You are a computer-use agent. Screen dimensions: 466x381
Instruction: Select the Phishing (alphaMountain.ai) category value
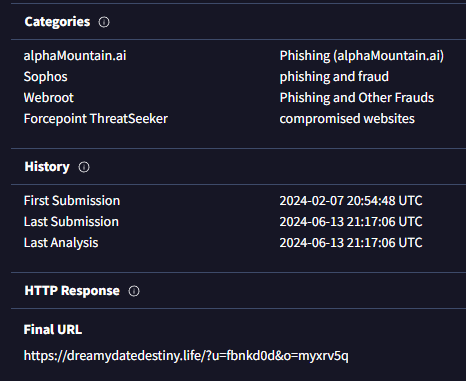click(x=362, y=56)
